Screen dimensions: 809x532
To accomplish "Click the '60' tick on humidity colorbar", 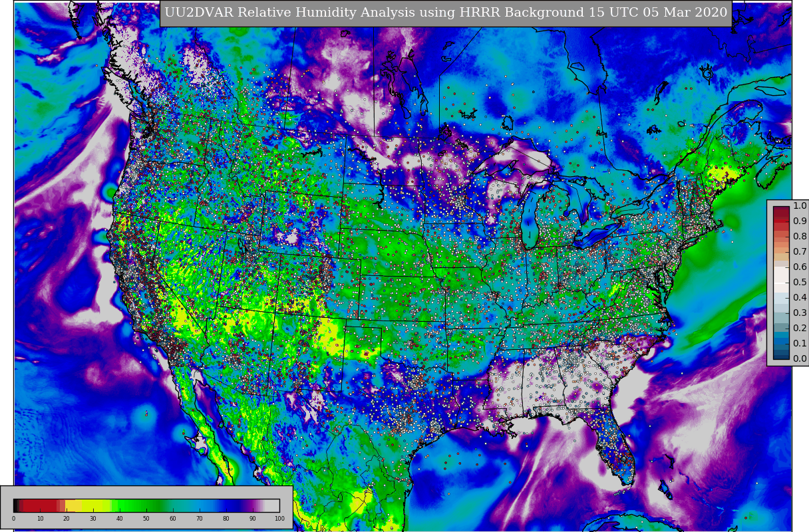I will coord(173,519).
